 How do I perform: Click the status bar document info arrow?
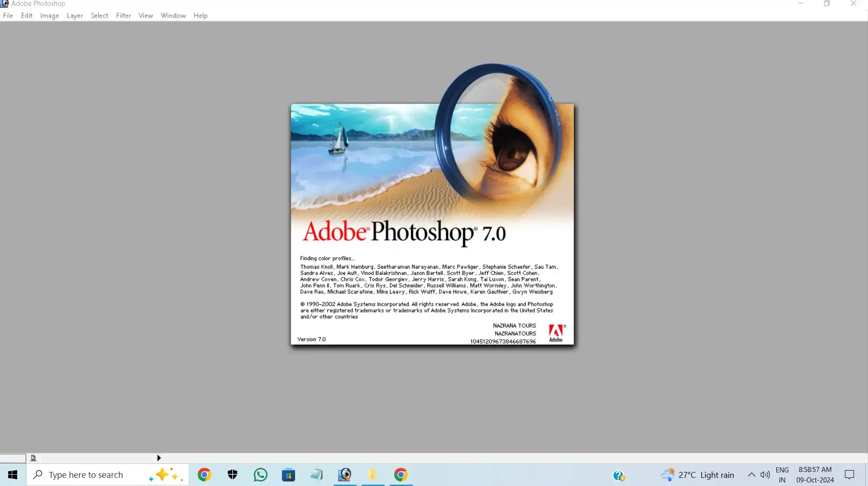pos(159,458)
